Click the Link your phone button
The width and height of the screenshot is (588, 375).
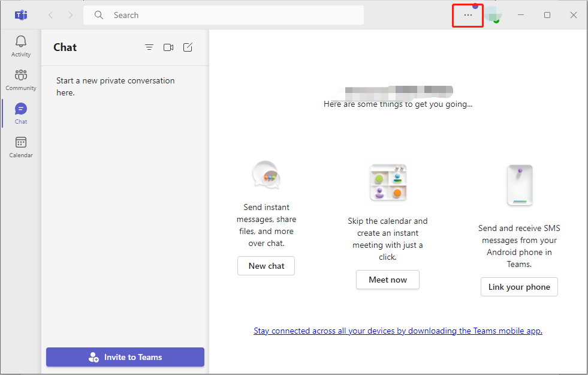coord(518,287)
